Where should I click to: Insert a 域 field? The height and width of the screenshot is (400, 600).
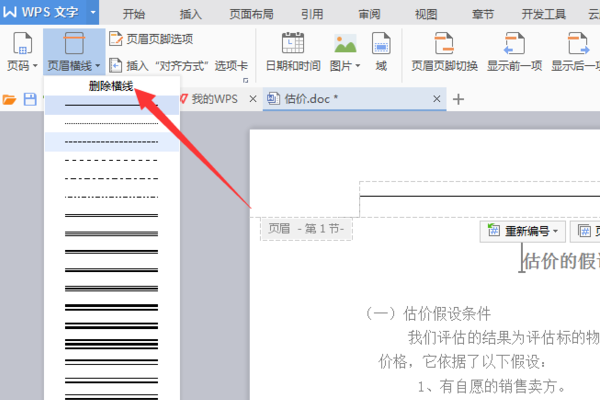[381, 52]
